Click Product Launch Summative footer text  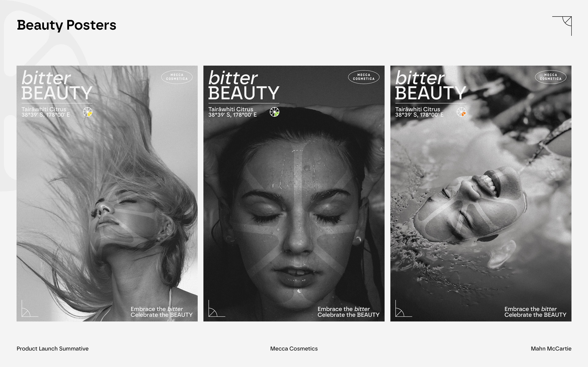53,348
